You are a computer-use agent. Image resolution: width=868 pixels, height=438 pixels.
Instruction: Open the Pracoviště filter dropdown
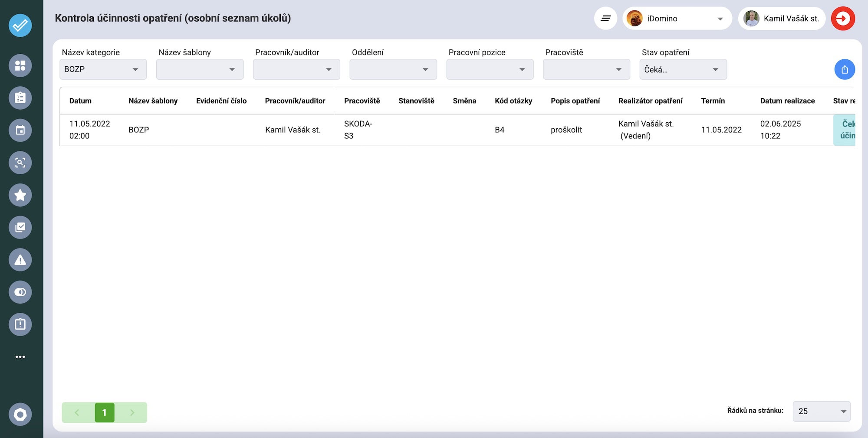[x=586, y=69]
